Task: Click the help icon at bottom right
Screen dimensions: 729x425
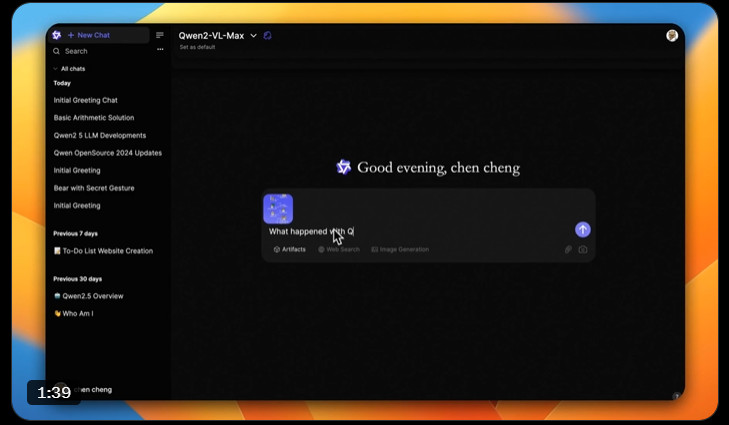Action: click(x=676, y=396)
